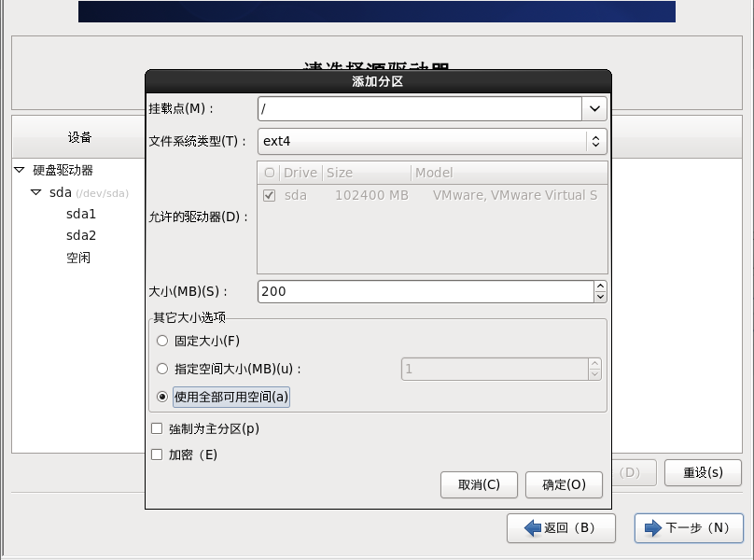The height and width of the screenshot is (560, 754).
Task: Click the blue back arrow icon
Action: click(x=533, y=527)
